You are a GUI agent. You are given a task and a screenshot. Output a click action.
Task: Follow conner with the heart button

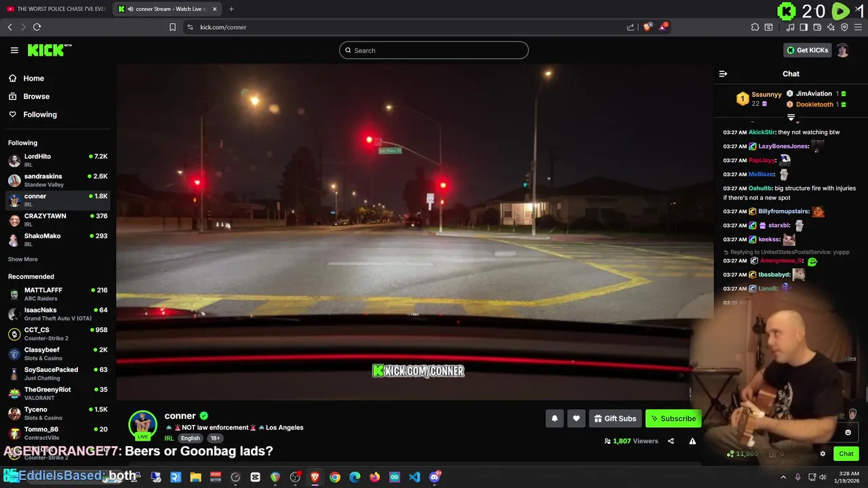(576, 419)
